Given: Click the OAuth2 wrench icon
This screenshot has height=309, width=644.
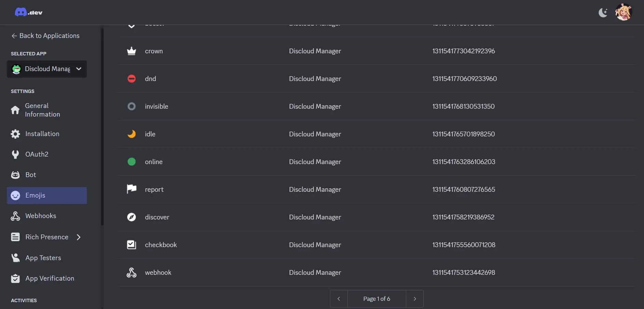Looking at the screenshot, I should point(15,154).
